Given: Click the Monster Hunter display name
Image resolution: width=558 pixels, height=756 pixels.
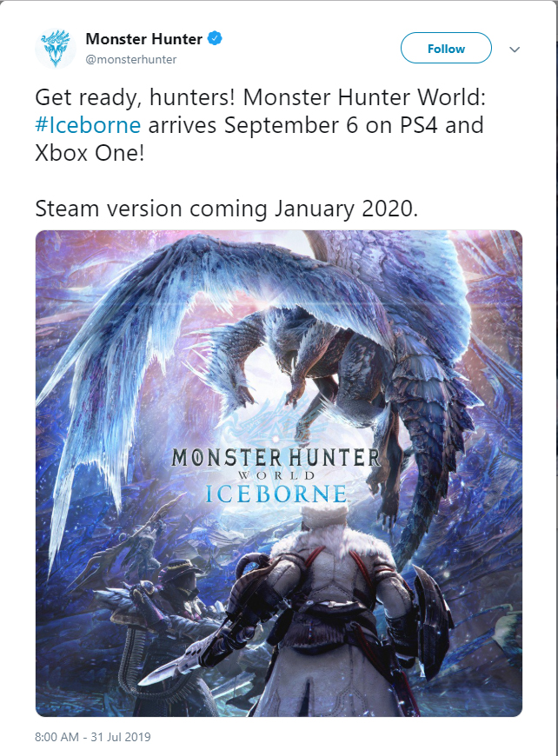Looking at the screenshot, I should click(x=143, y=39).
